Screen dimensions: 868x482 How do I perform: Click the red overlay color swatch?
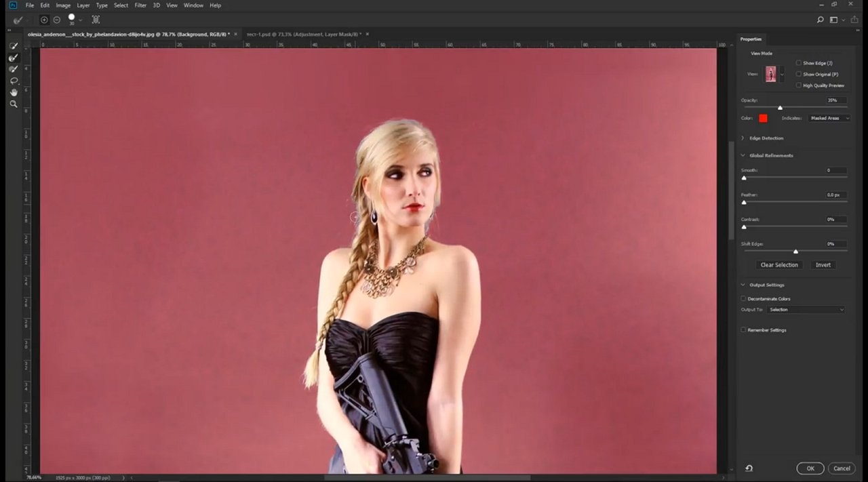click(x=763, y=118)
